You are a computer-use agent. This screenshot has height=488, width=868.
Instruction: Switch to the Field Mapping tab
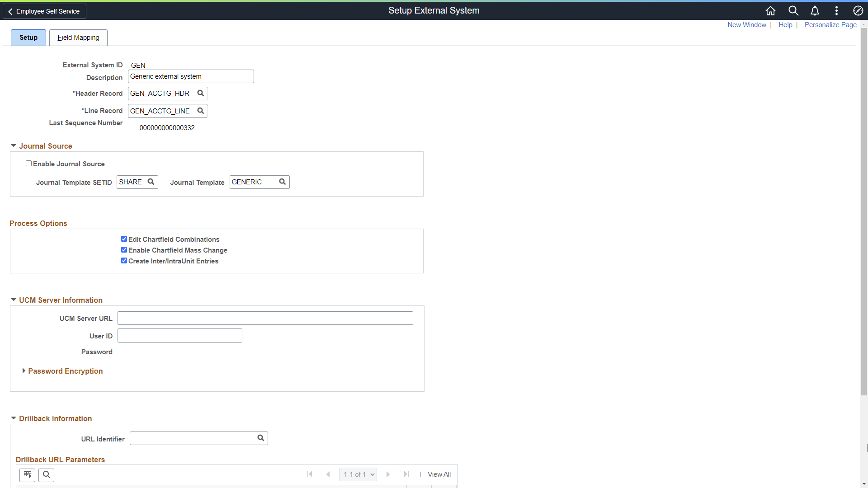[x=78, y=37]
